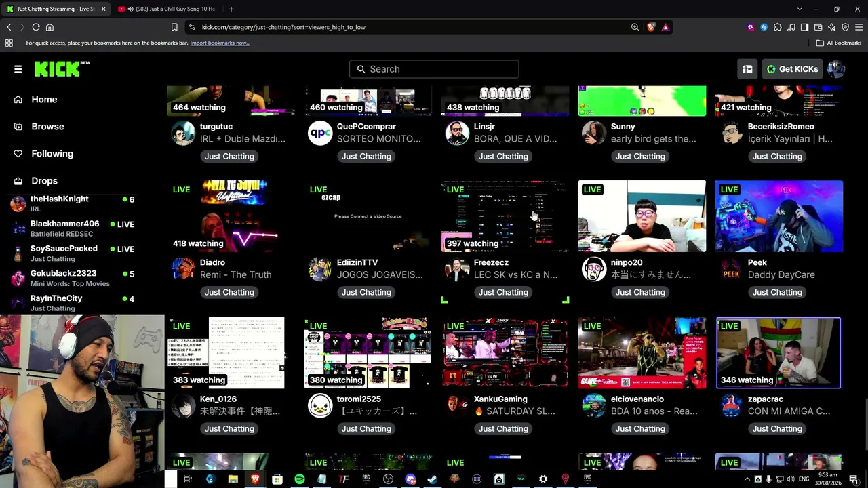
Task: Open Peek's Daddy DayCare stream thumbnail
Action: tap(778, 216)
